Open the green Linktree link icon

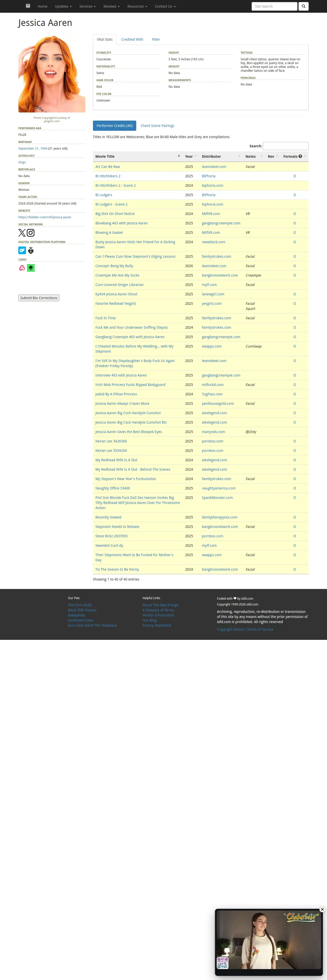tap(31, 268)
